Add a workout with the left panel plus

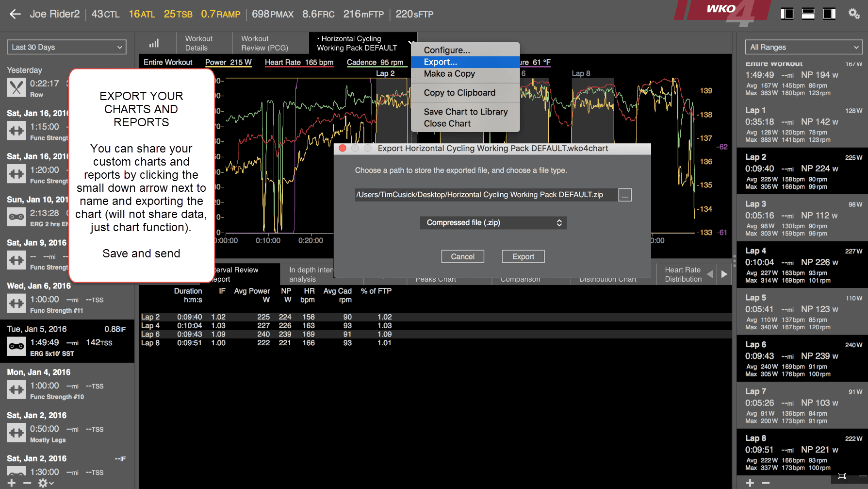pos(12,483)
